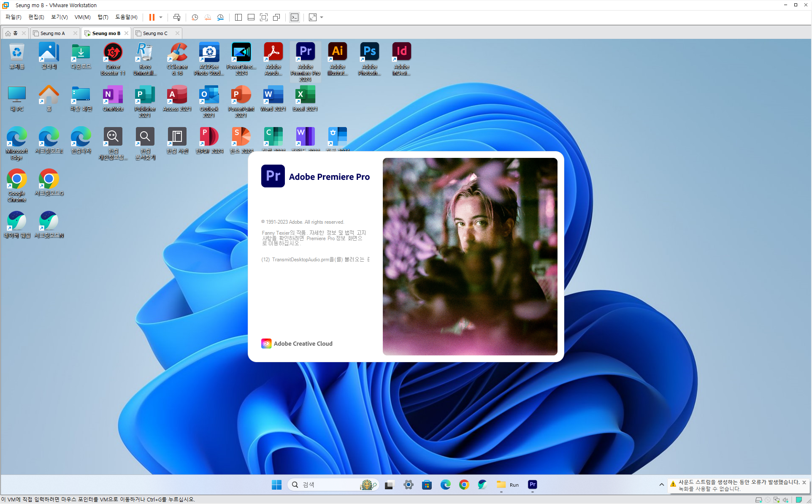Open the snapshot manager icon

tap(220, 17)
